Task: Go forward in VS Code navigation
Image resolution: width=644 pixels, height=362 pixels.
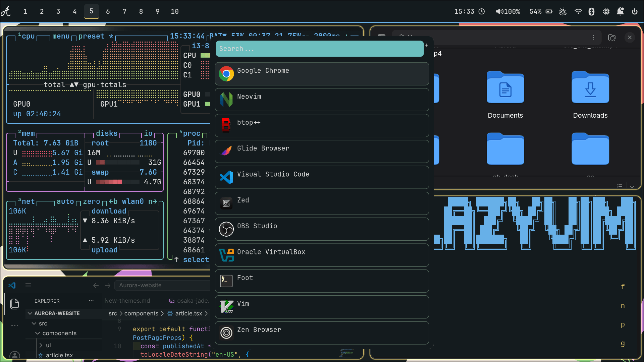Action: point(108,286)
